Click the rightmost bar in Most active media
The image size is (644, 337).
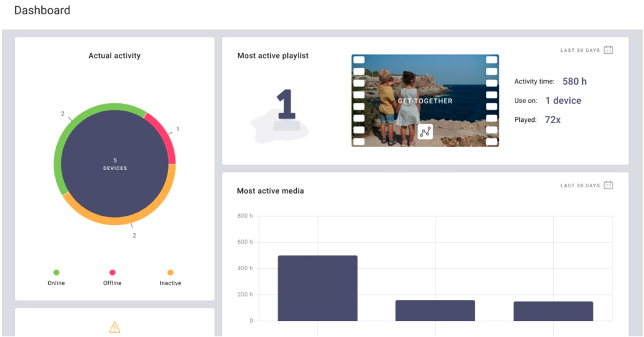553,311
